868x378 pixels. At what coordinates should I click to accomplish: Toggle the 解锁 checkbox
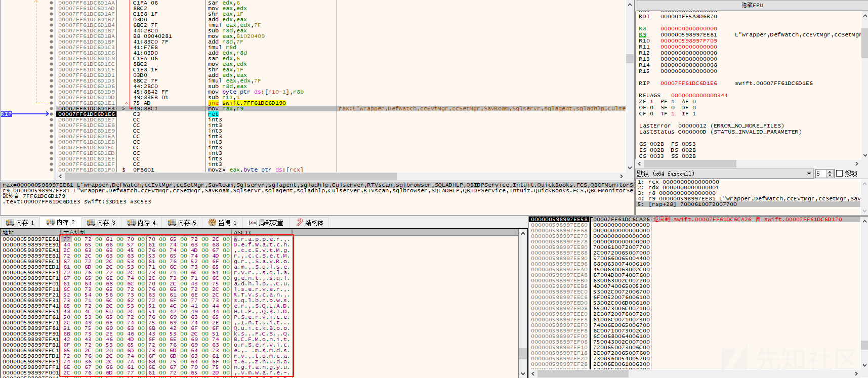point(839,174)
